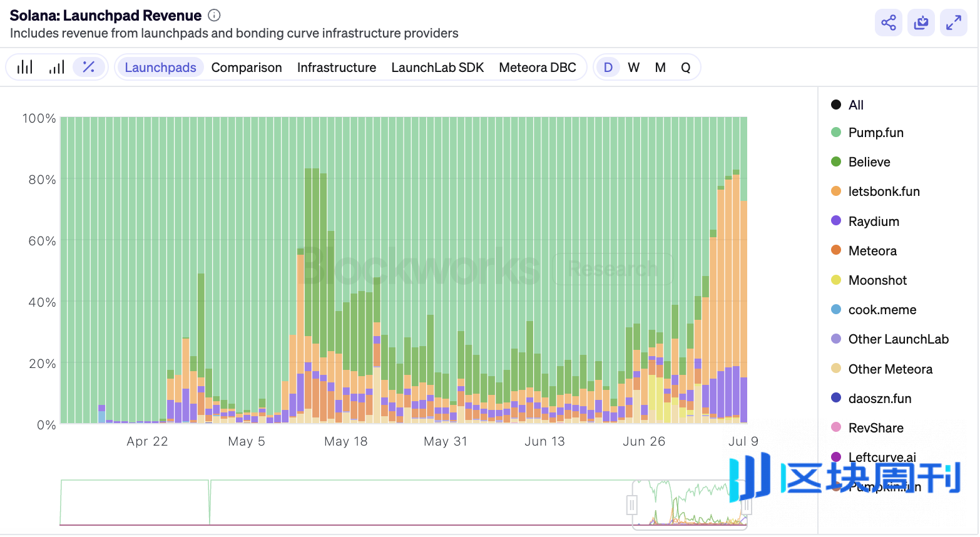Click the 40% y-axis label
980x537 pixels.
point(42,302)
